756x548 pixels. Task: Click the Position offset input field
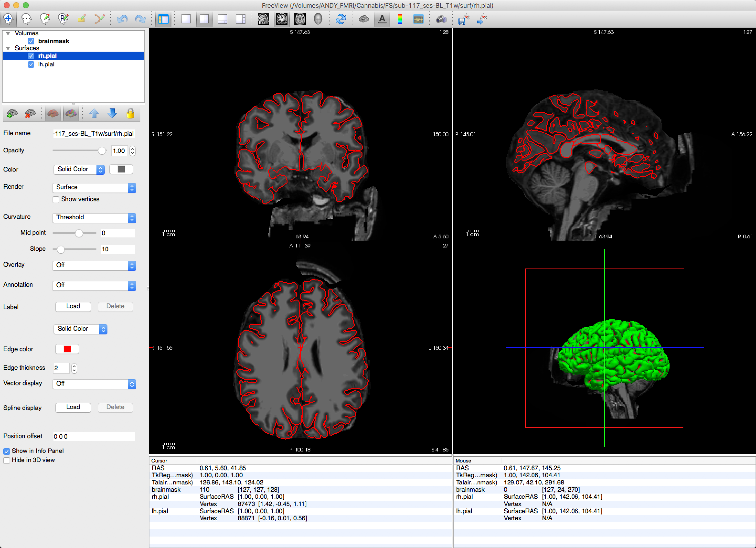pos(94,436)
